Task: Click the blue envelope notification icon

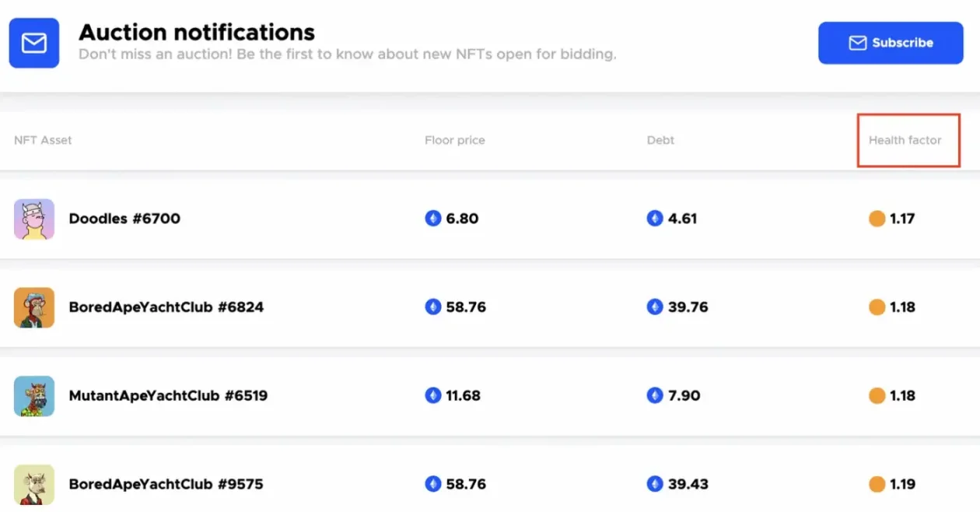Action: pyautogui.click(x=34, y=43)
